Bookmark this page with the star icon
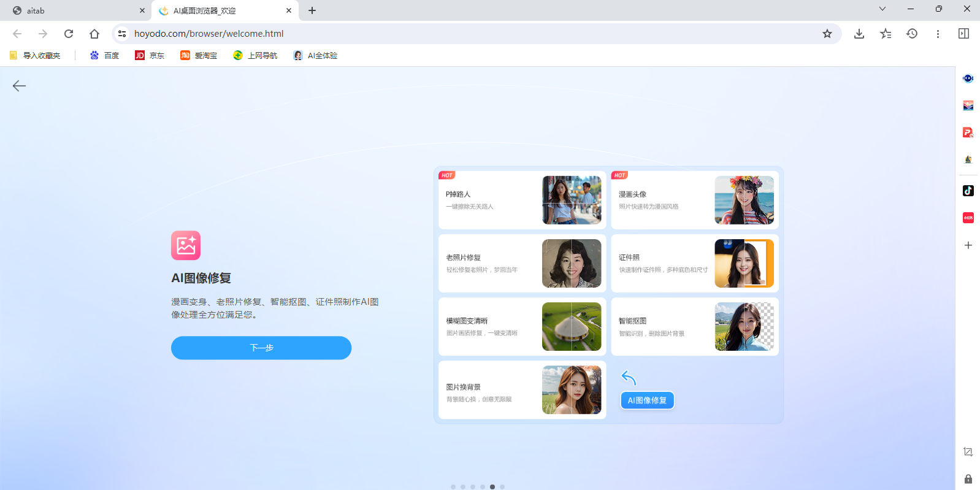Screen dimensions: 980x490 click(x=827, y=34)
